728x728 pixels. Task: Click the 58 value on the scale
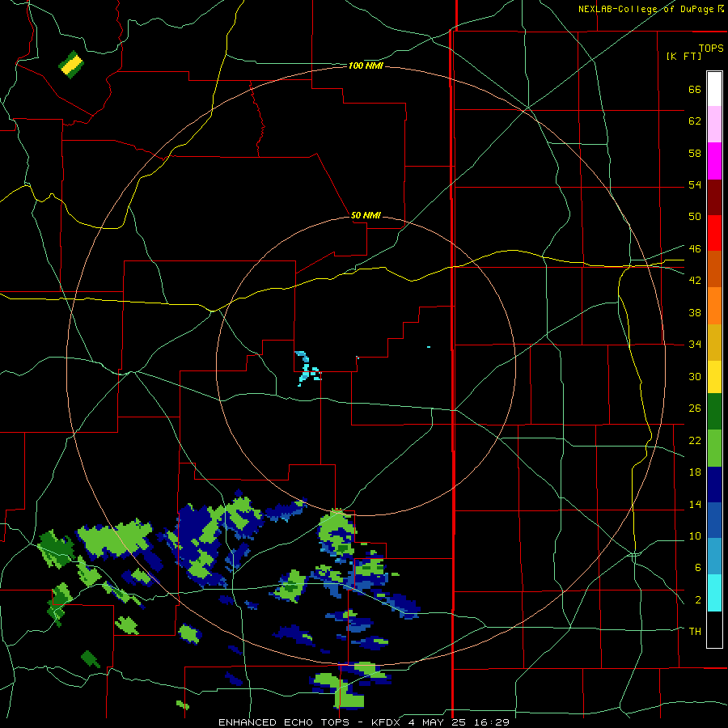(x=695, y=153)
